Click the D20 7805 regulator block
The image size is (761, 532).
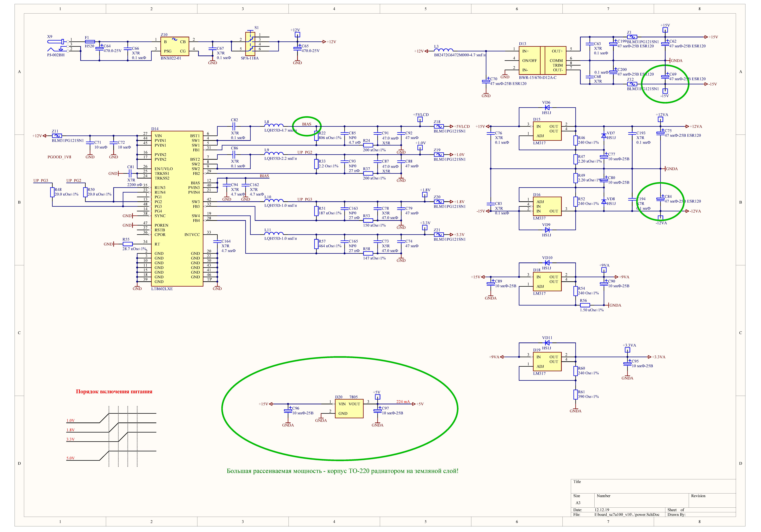(x=349, y=408)
